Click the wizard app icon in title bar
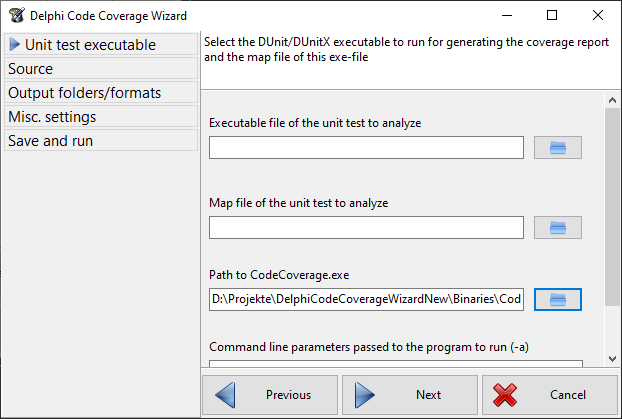 [x=15, y=15]
